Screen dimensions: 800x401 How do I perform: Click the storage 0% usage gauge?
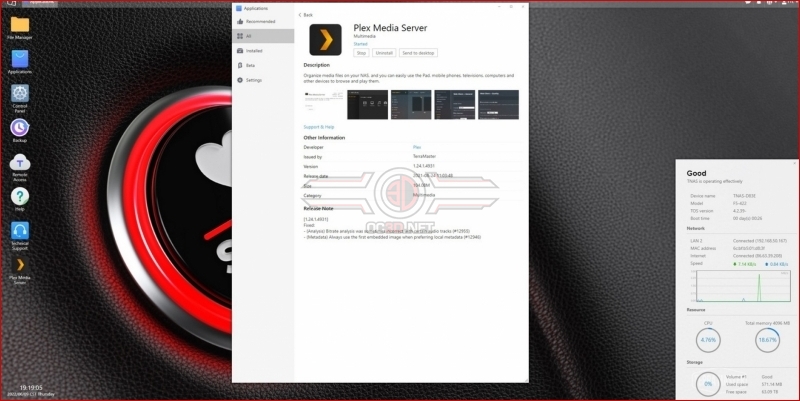point(708,384)
